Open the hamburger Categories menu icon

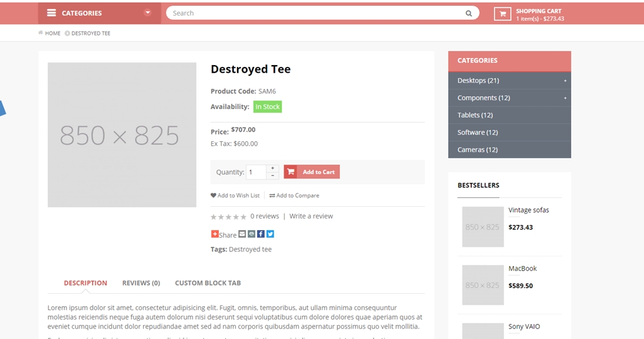(x=52, y=13)
